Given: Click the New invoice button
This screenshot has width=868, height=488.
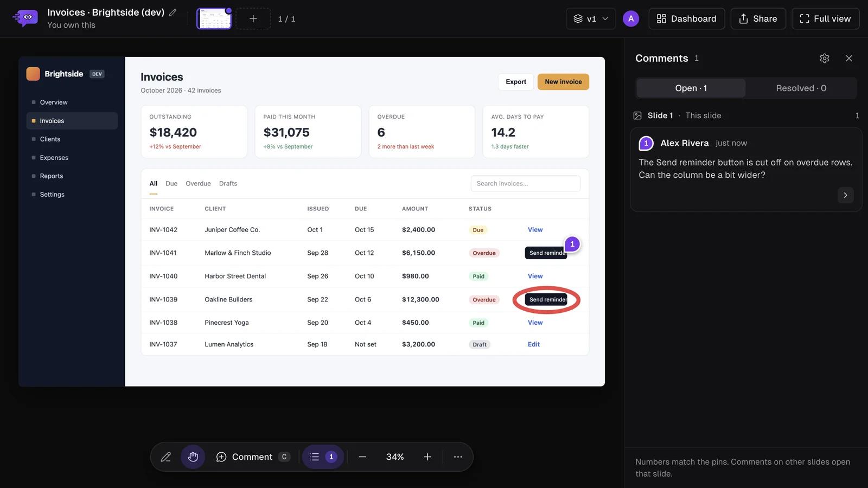Looking at the screenshot, I should click(563, 81).
